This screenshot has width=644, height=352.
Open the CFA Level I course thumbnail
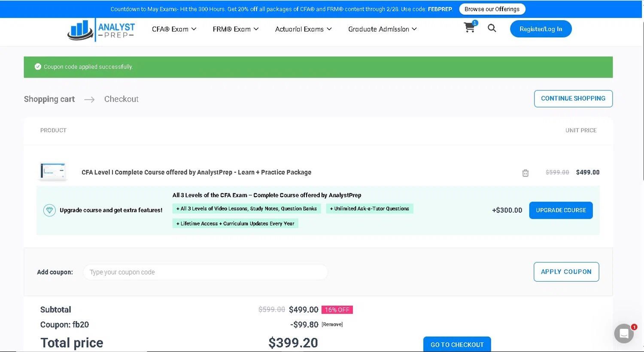(53, 171)
